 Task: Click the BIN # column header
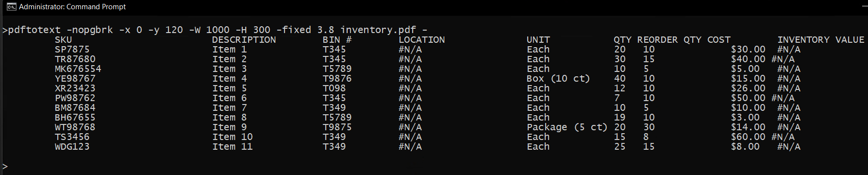click(337, 40)
